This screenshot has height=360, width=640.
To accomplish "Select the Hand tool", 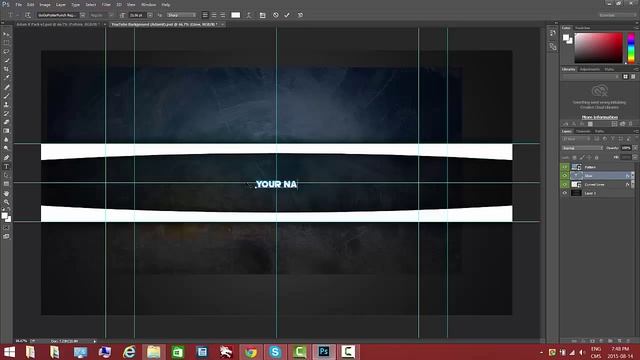I will coord(7,193).
